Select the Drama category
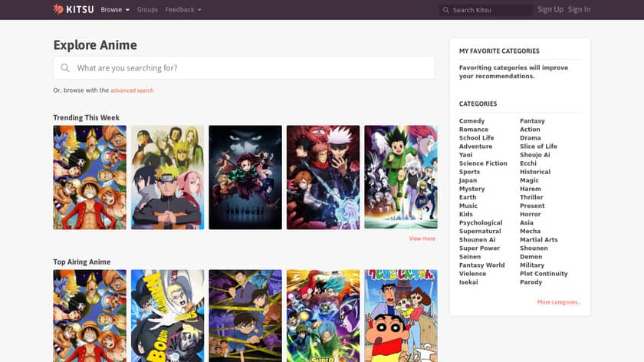This screenshot has height=362, width=644. tap(531, 138)
